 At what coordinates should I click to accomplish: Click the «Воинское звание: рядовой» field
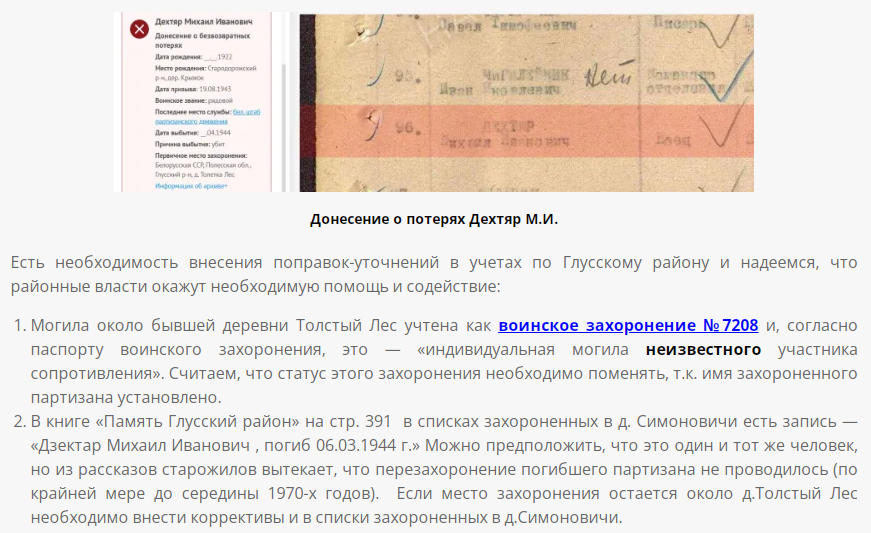(x=194, y=101)
